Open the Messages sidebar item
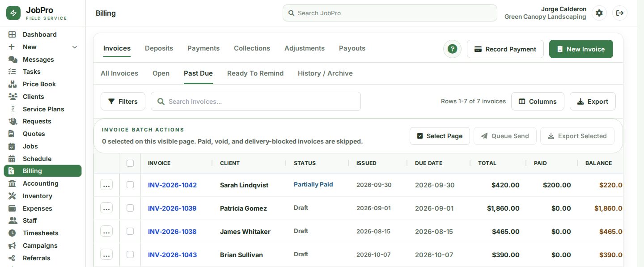This screenshot has height=267, width=644. [43, 59]
